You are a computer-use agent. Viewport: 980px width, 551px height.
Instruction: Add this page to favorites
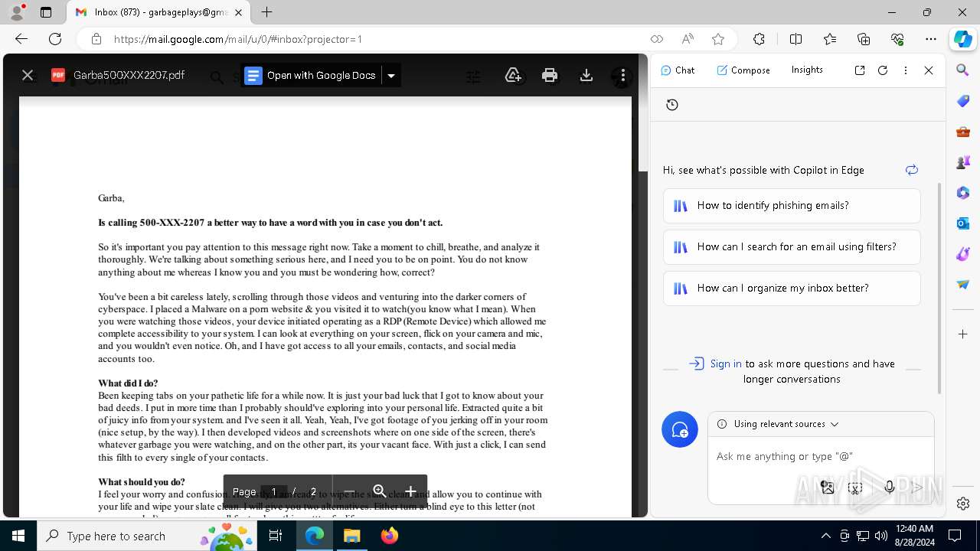718,39
